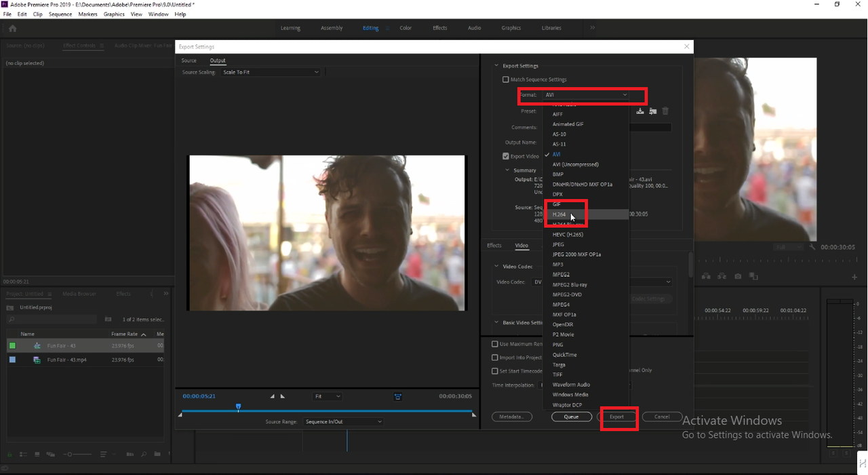Click the New Bin folder icon

point(157,454)
